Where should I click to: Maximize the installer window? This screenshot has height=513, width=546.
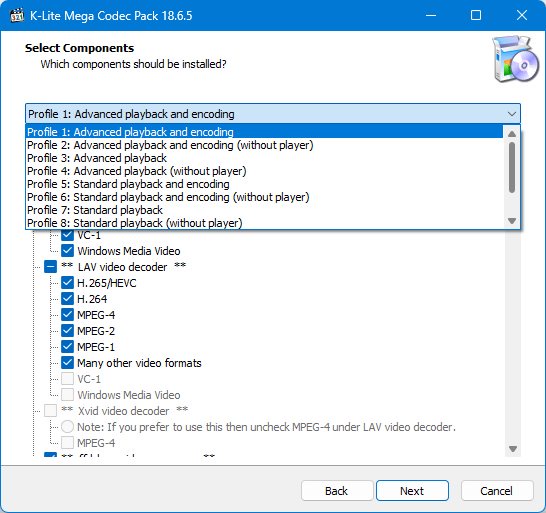[x=476, y=15]
